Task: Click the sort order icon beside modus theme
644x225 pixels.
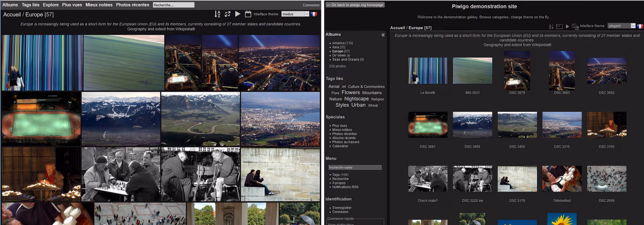Action: (x=217, y=14)
